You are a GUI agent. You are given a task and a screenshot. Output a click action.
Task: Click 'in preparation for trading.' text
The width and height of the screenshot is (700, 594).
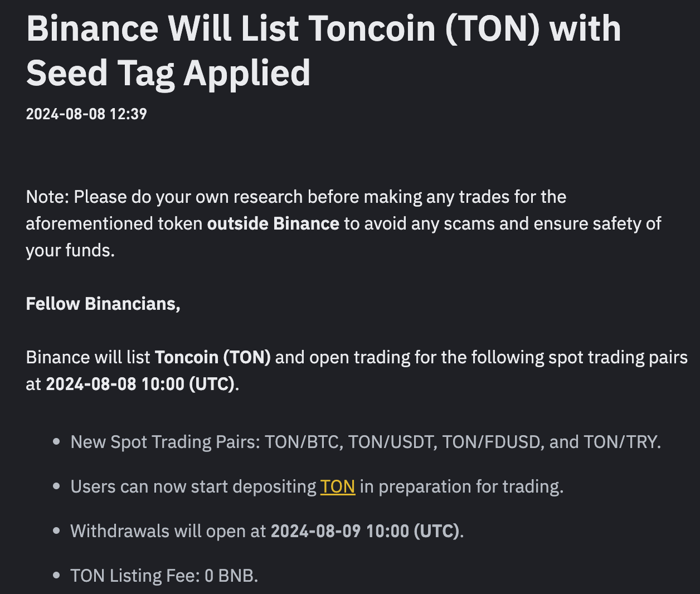point(461,486)
